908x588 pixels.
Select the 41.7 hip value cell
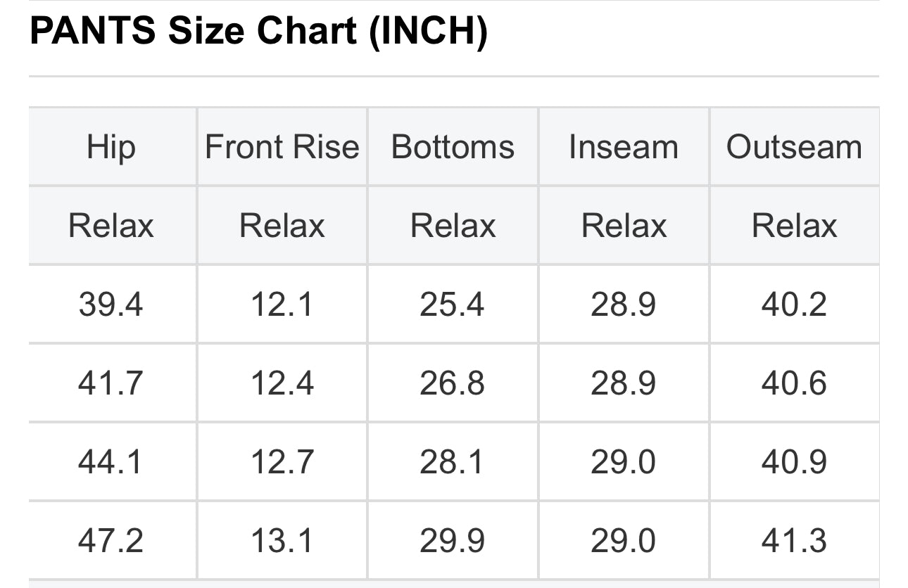click(x=111, y=383)
